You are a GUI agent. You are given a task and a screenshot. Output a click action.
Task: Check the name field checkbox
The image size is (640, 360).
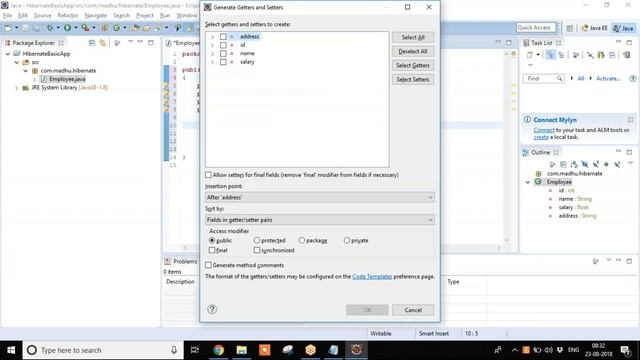(x=223, y=53)
